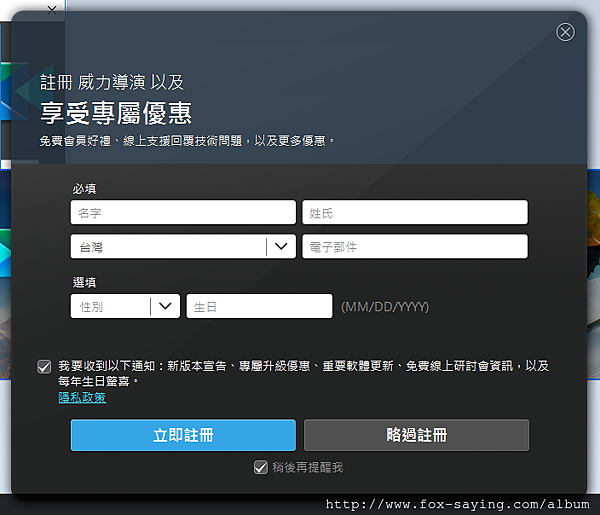Click the 名字 first name input field

(x=183, y=212)
